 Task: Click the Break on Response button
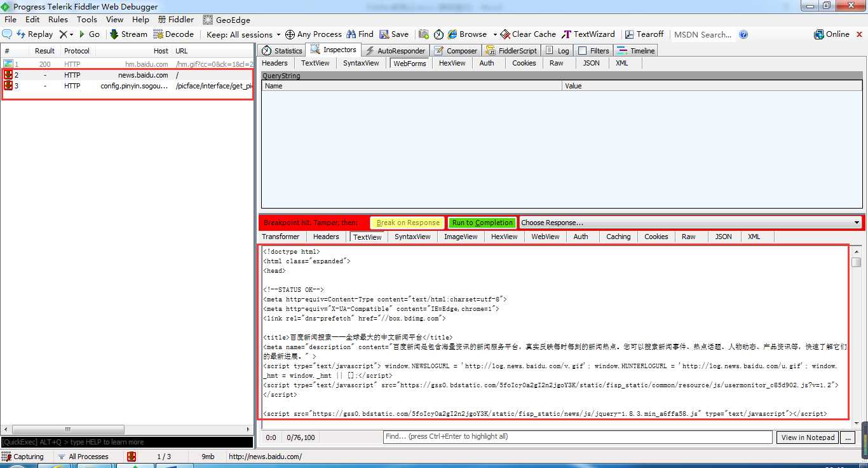(408, 223)
